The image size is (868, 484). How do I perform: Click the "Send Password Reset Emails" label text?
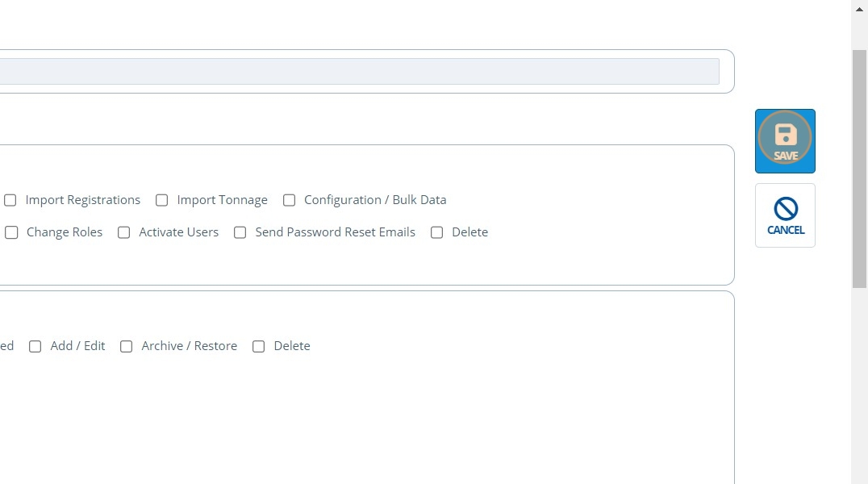coord(335,232)
